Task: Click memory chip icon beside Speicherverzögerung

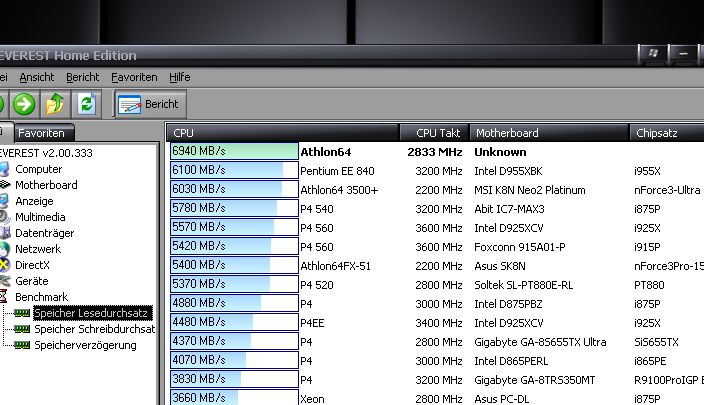Action: (x=22, y=345)
